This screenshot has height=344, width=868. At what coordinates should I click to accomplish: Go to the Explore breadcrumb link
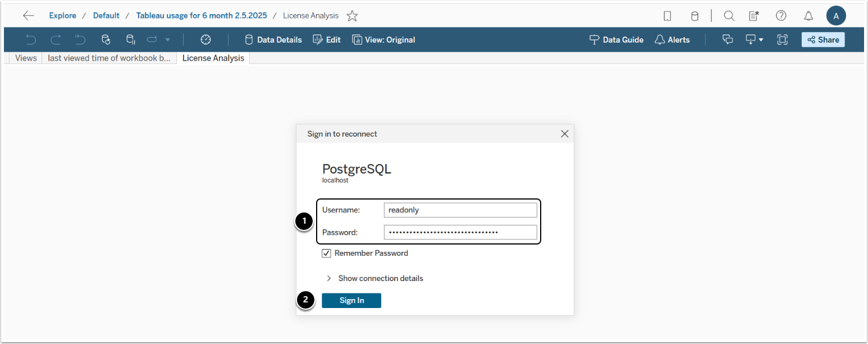(62, 16)
